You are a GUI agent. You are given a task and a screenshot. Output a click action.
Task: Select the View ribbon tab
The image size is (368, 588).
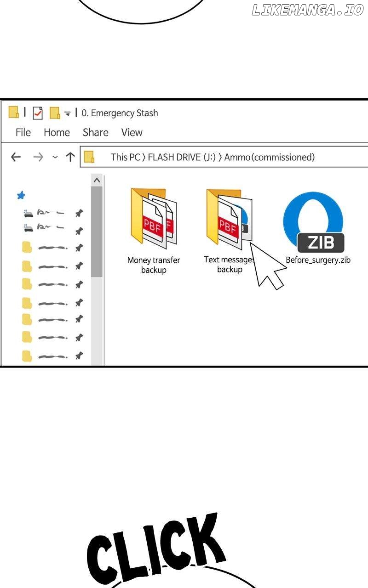point(132,132)
